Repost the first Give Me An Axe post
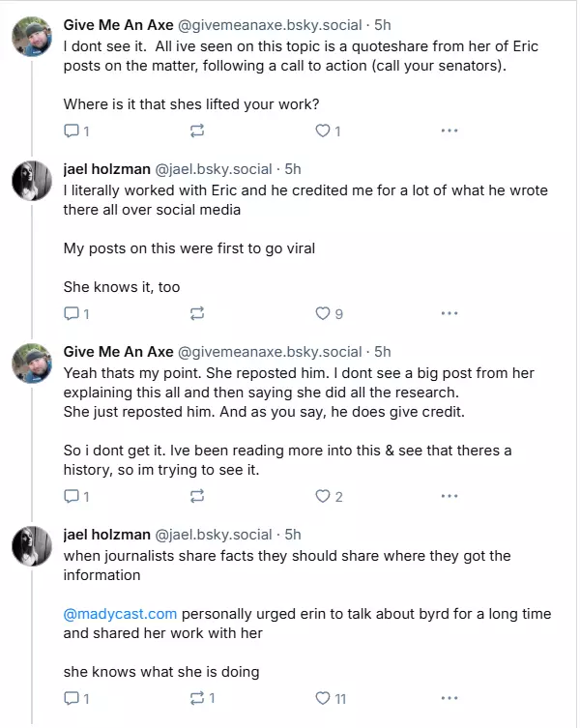Screen dimensions: 580x728 [x=197, y=131]
